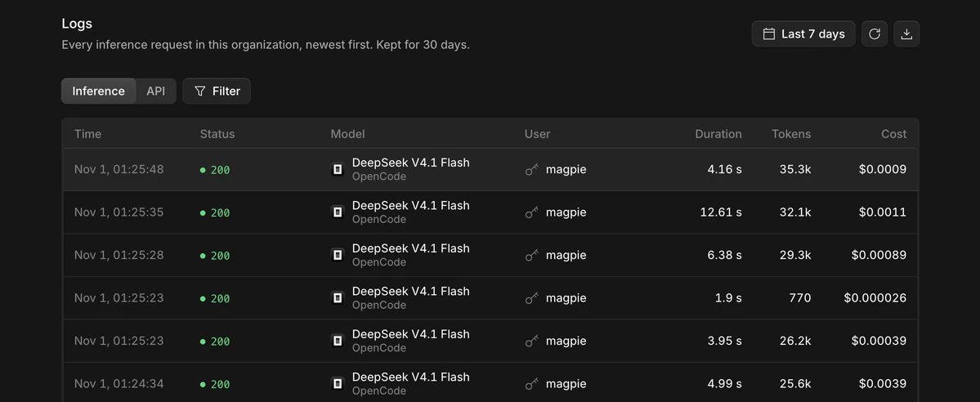Click the $0.00089 cost value
Screen dimensions: 980x402
[879, 255]
